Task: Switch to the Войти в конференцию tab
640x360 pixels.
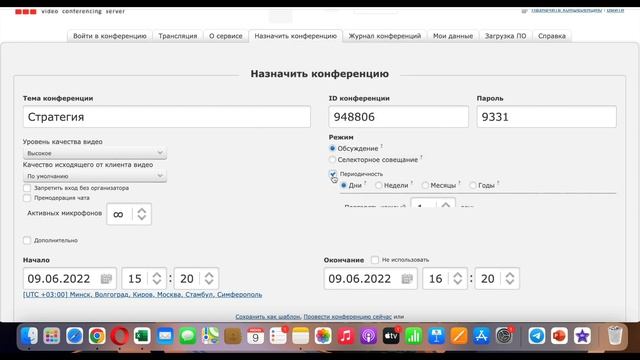Action: coord(109,36)
